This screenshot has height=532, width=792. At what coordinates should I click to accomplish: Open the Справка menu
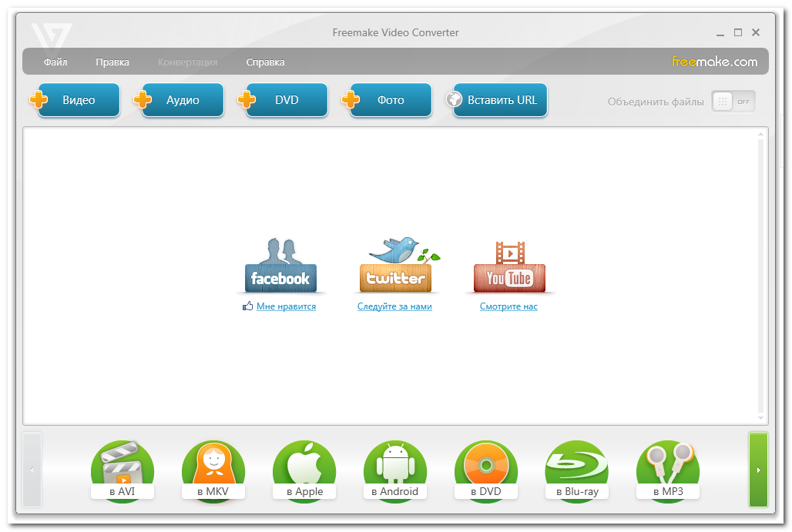coord(265,62)
